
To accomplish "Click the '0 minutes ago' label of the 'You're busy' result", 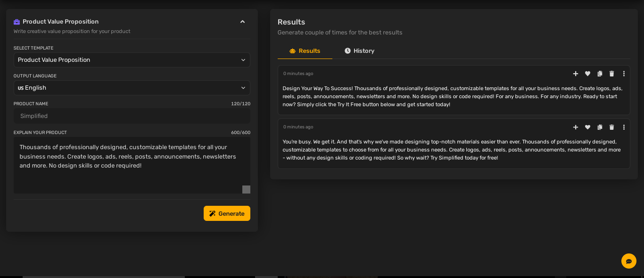I will (298, 127).
